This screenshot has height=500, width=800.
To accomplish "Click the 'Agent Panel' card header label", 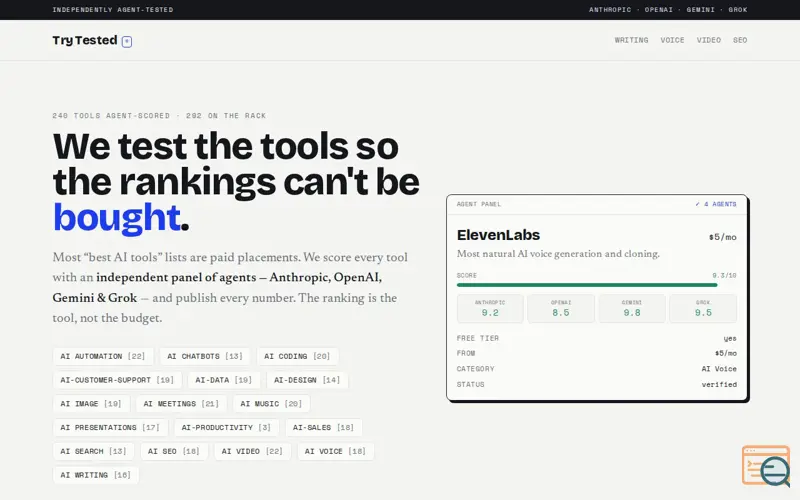I will [x=479, y=204].
